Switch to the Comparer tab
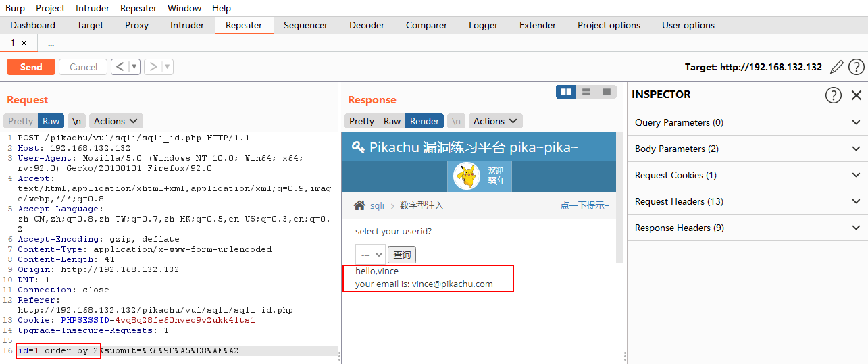868x364 pixels. pos(427,25)
